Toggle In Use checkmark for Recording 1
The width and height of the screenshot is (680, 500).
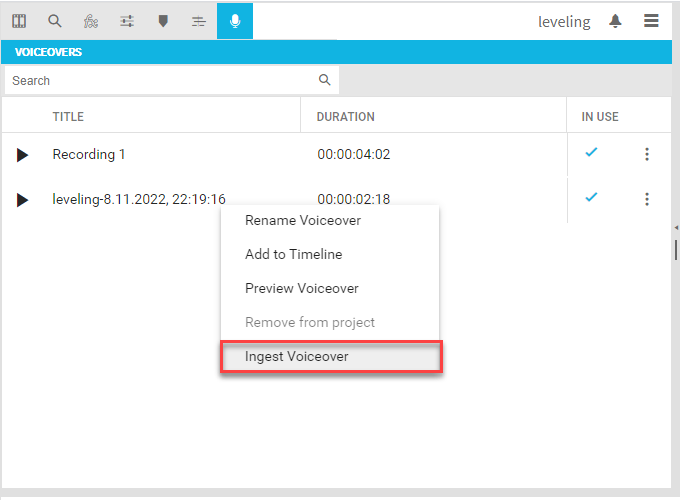(591, 152)
